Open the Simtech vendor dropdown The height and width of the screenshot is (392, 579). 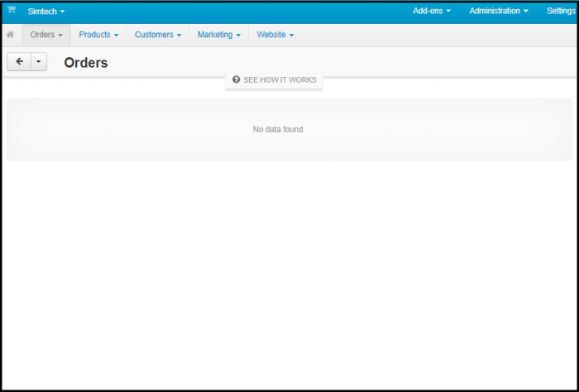point(46,12)
